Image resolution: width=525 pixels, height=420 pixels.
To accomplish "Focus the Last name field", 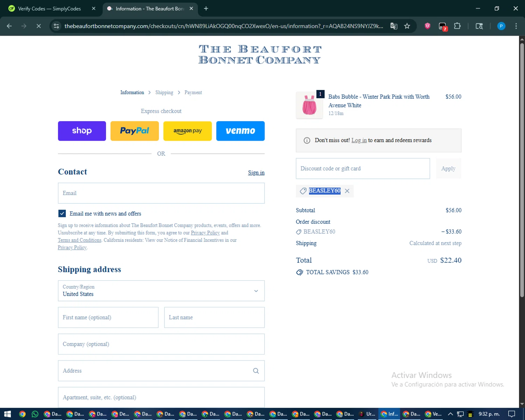I will pos(214,317).
